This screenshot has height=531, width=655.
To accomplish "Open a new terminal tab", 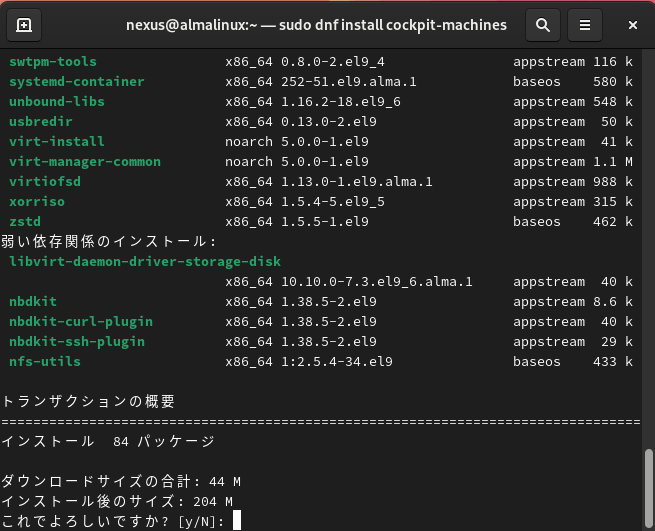I will click(24, 24).
